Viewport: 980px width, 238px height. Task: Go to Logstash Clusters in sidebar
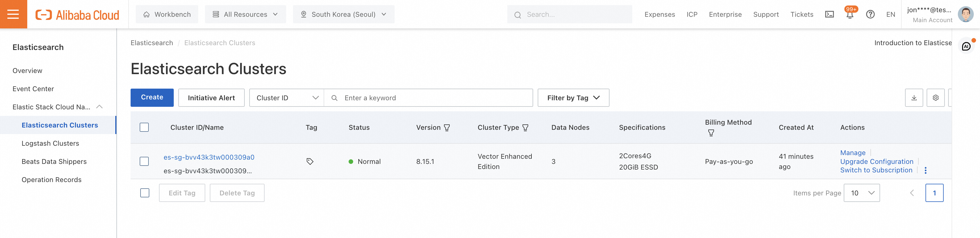tap(50, 143)
